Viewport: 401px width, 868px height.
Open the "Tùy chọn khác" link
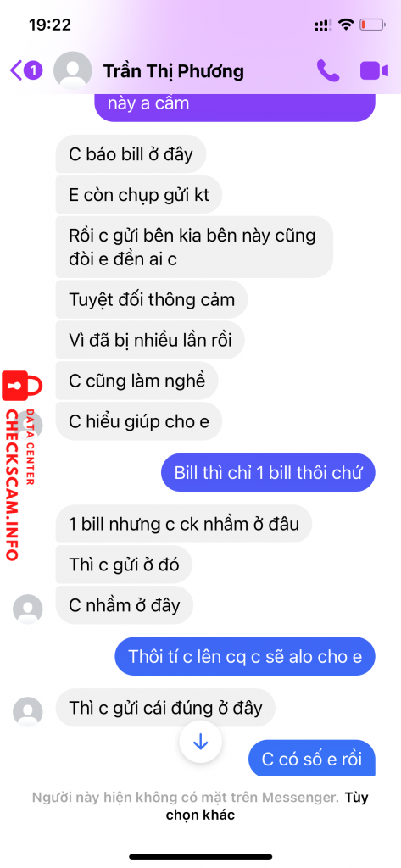tap(267, 807)
